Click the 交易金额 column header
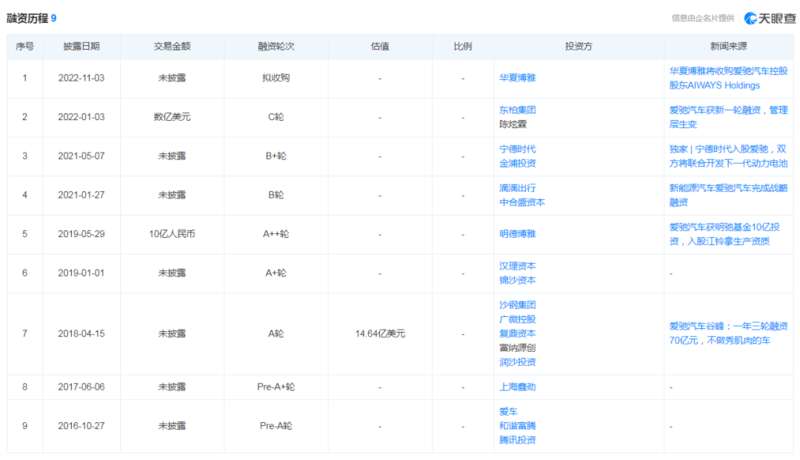 pos(172,46)
